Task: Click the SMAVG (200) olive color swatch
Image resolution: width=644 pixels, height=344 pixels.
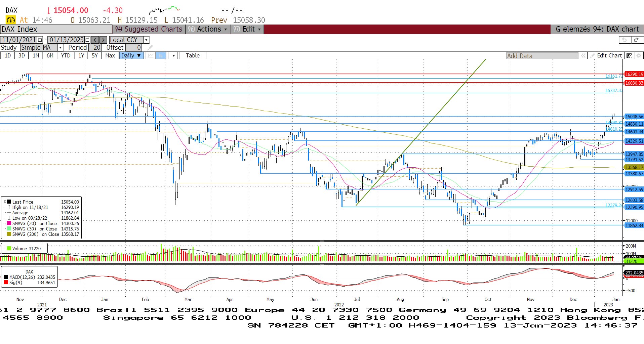Action: [x=9, y=234]
